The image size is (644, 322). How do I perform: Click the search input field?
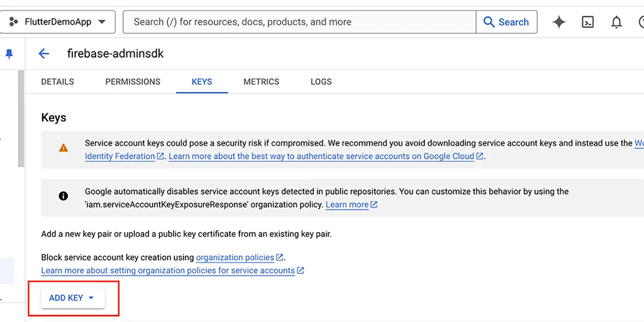[299, 22]
